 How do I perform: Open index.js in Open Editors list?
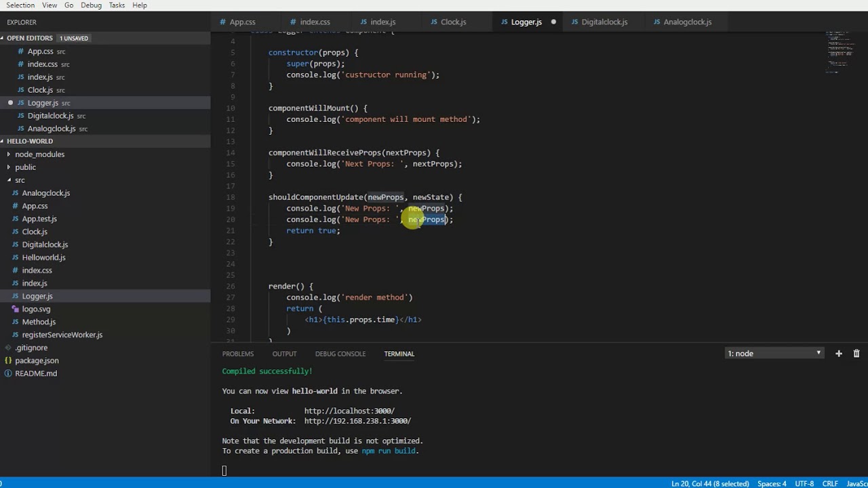(x=40, y=77)
